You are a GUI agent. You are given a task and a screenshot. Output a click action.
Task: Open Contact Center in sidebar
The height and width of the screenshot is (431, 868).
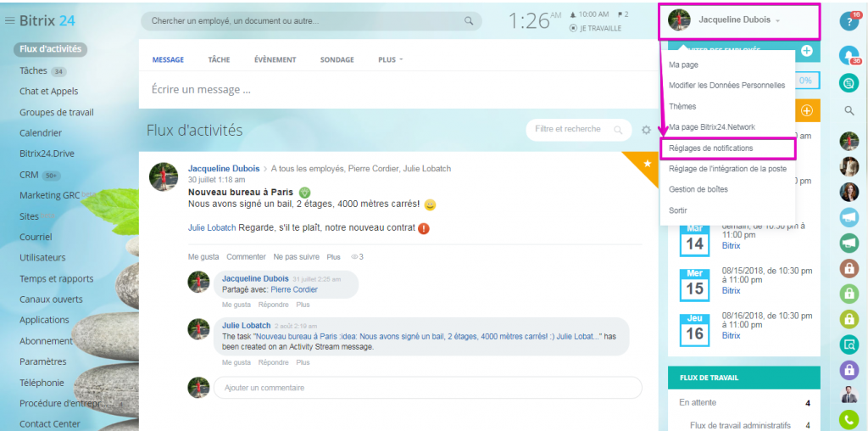(50, 424)
